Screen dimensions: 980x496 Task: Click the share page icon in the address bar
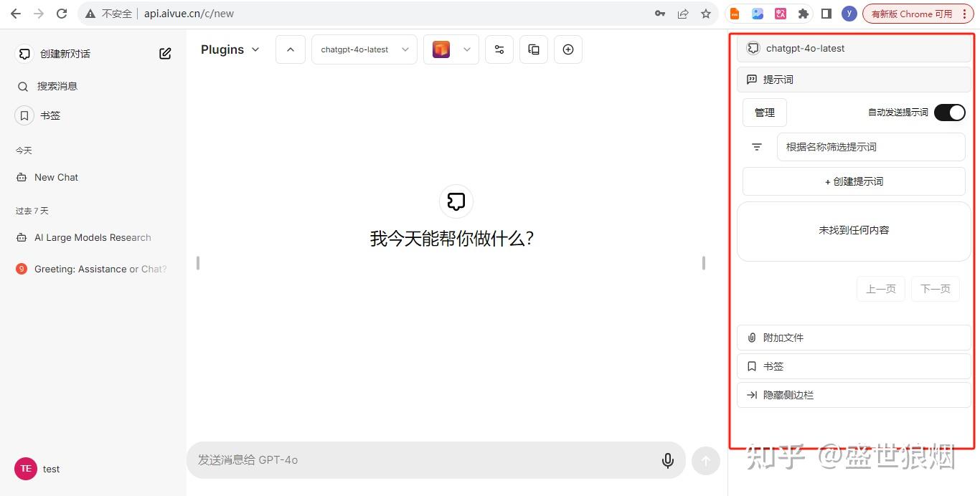tap(683, 14)
